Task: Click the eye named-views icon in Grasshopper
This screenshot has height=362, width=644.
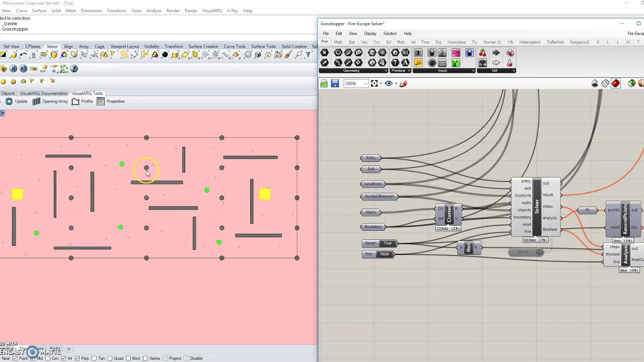Action: click(x=388, y=83)
